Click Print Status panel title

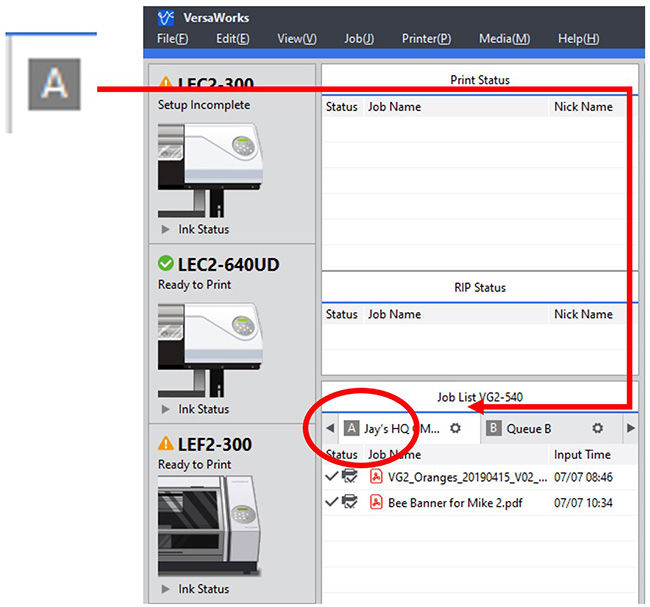(480, 80)
